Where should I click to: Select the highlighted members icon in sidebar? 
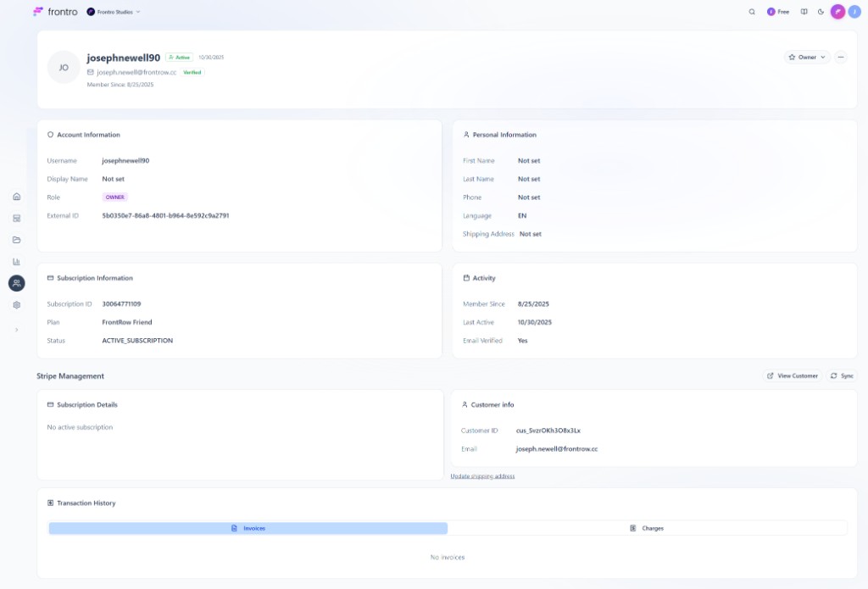pos(16,282)
